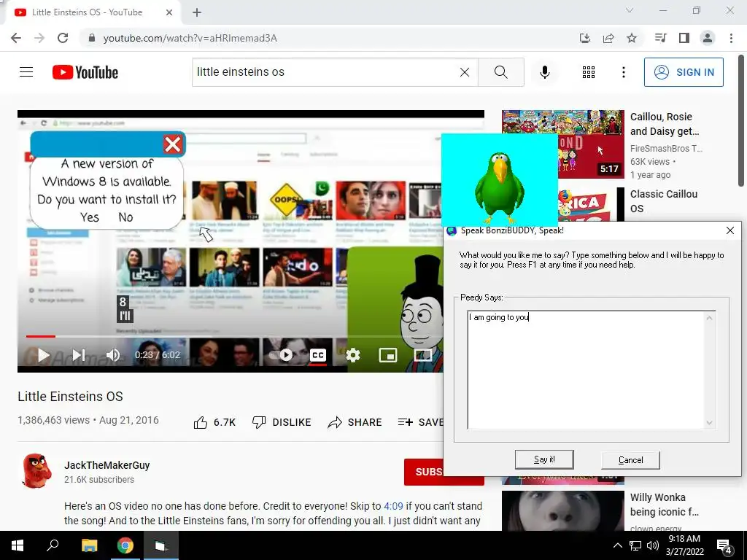Reload the page with the refresh icon
Image resolution: width=747 pixels, height=560 pixels.
pyautogui.click(x=63, y=38)
